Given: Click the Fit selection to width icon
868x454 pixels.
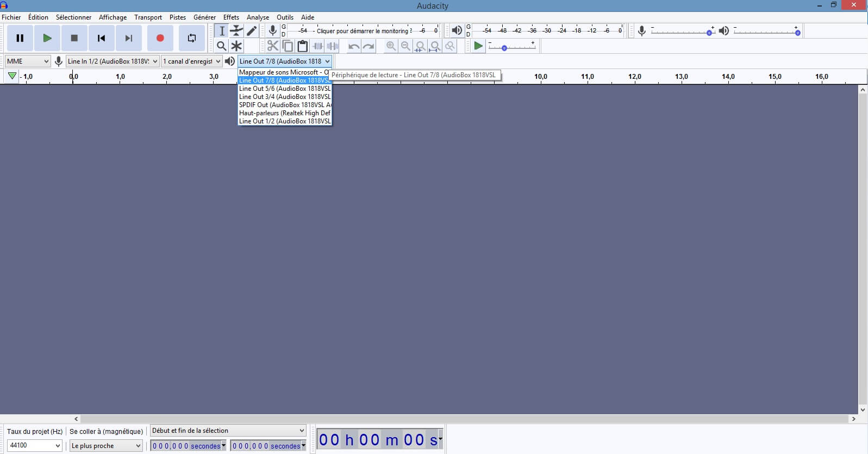Looking at the screenshot, I should click(420, 46).
